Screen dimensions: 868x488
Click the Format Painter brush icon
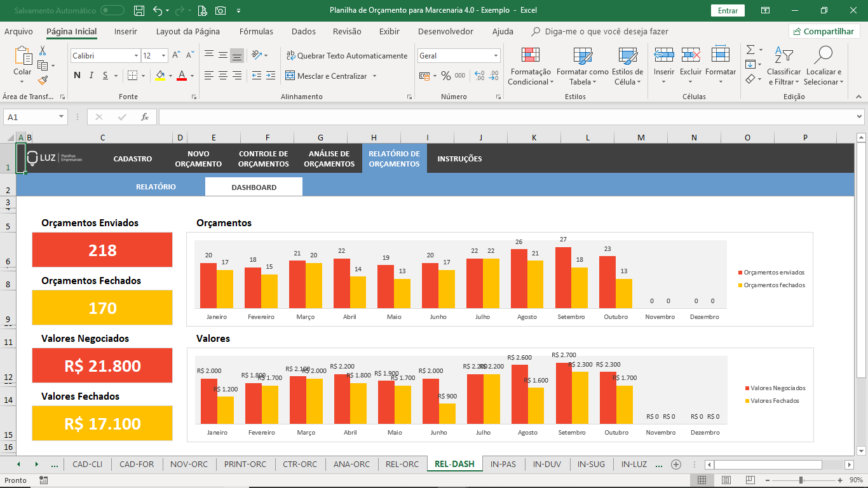(43, 80)
